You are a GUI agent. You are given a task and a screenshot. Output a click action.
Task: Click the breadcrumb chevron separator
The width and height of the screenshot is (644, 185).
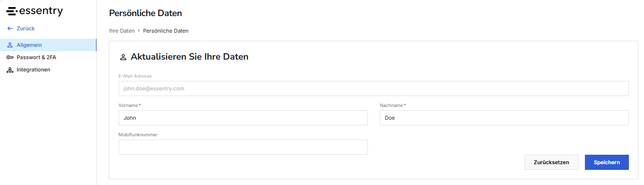[x=139, y=31]
